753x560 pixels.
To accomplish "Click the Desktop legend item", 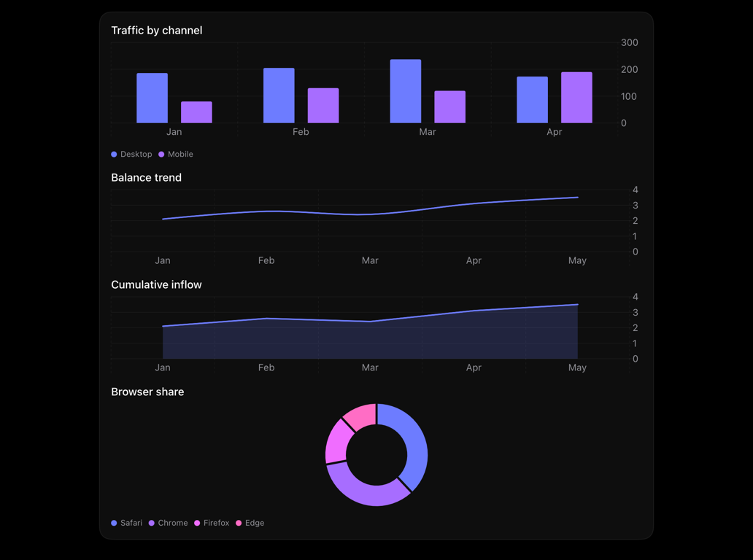I will click(x=131, y=154).
